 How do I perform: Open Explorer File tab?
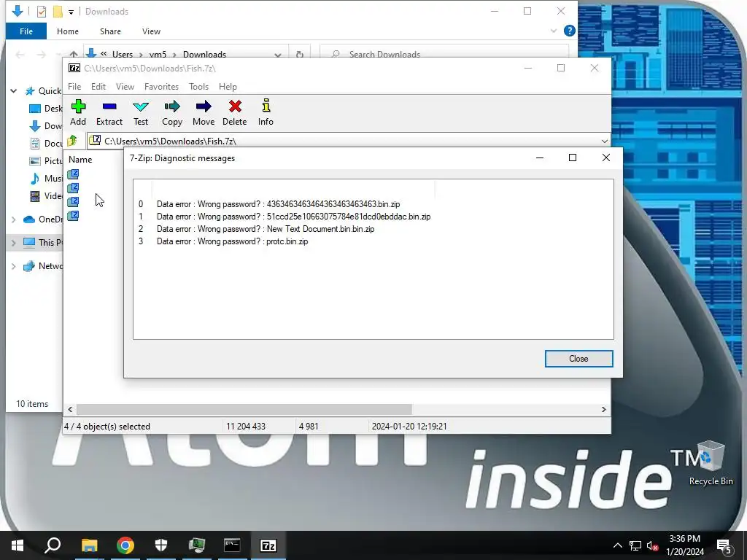[26, 31]
